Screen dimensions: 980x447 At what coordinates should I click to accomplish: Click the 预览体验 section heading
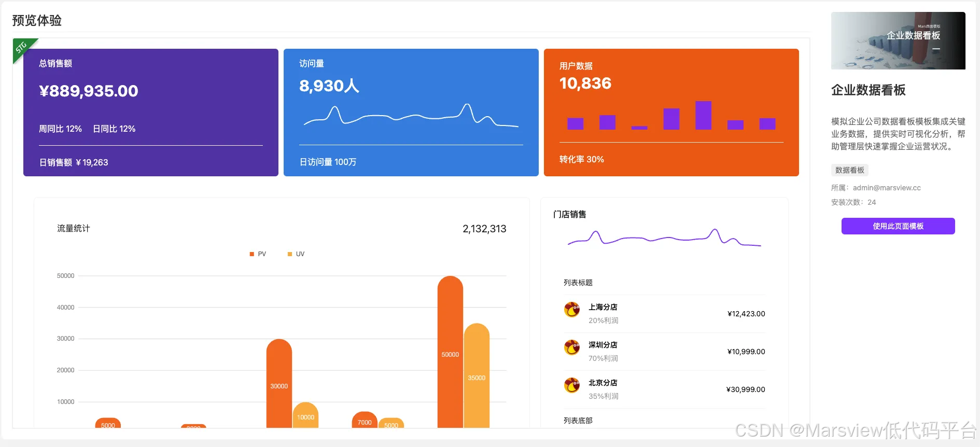[x=37, y=20]
